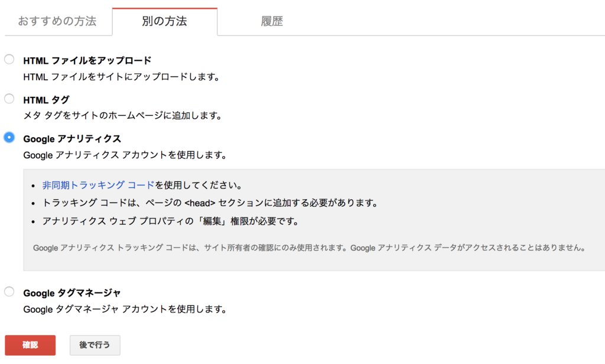605x364 pixels.
Task: Click text Google アナリティクス アカウントを使用します。
Action: pyautogui.click(x=125, y=155)
